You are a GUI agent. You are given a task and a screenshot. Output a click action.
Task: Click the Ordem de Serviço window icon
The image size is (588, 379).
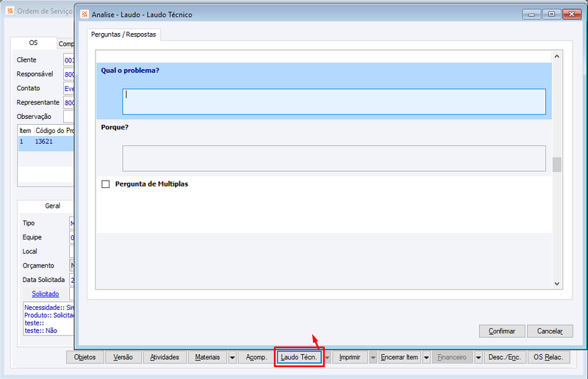coord(10,11)
